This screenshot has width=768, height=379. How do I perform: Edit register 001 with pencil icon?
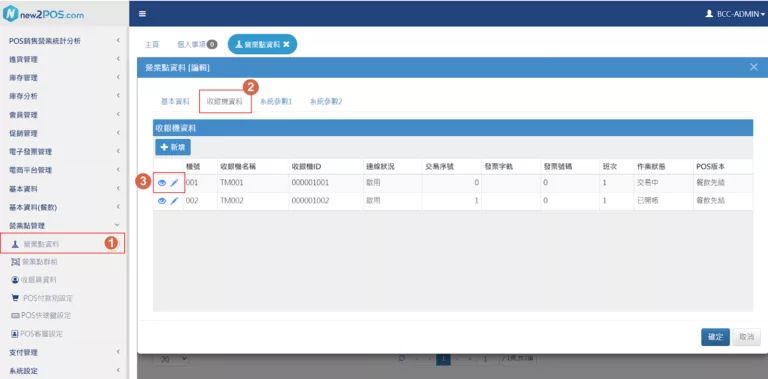coord(174,183)
